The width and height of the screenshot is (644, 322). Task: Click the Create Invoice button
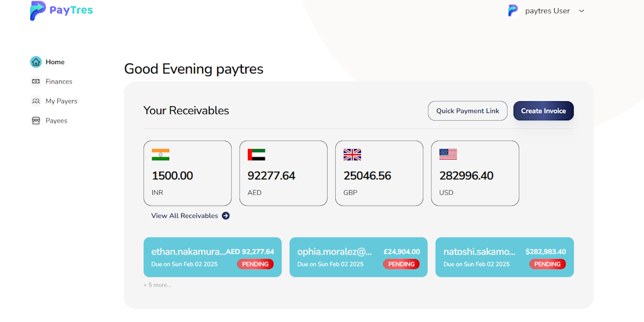pos(543,111)
